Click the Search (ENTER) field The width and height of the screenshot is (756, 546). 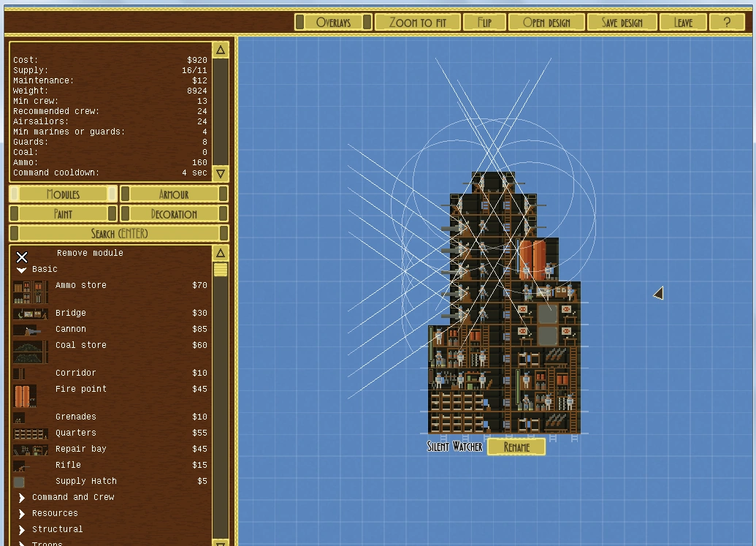point(119,233)
